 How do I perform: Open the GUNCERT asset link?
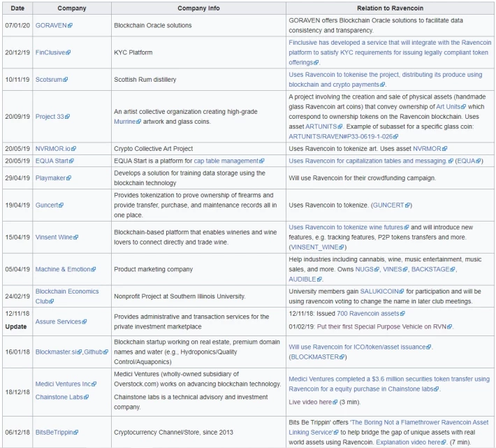(392, 205)
